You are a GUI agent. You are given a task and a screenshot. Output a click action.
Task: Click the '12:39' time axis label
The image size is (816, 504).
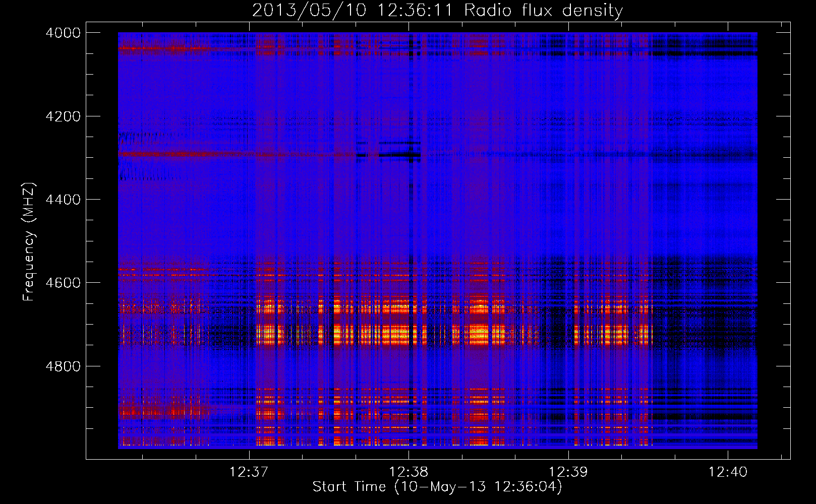[x=568, y=472]
